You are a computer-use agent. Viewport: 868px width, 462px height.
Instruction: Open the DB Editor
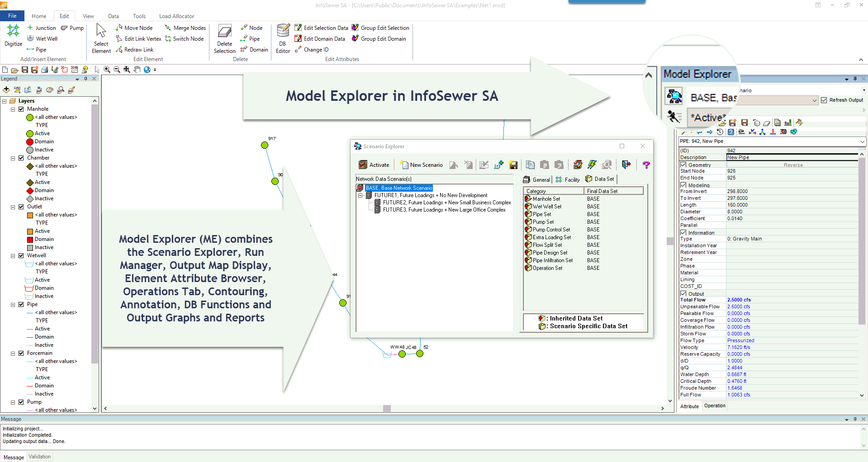pos(283,31)
